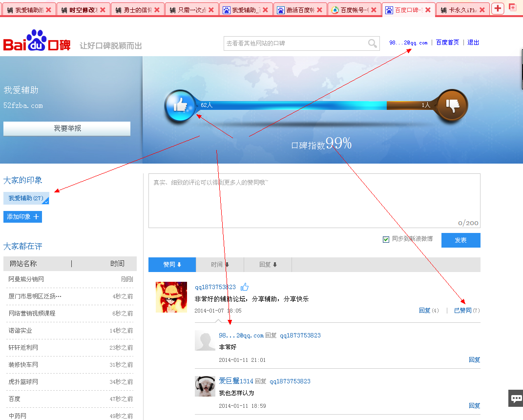Close the 激活百度帐 tab

point(319,10)
